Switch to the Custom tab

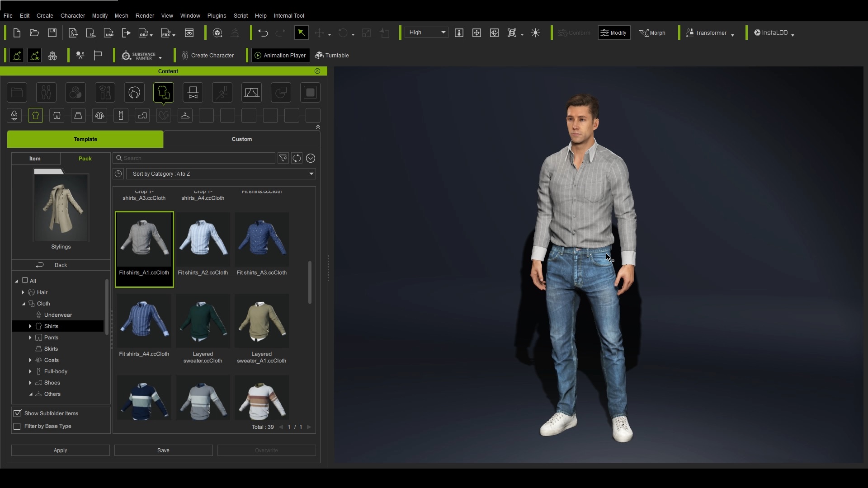pyautogui.click(x=242, y=139)
